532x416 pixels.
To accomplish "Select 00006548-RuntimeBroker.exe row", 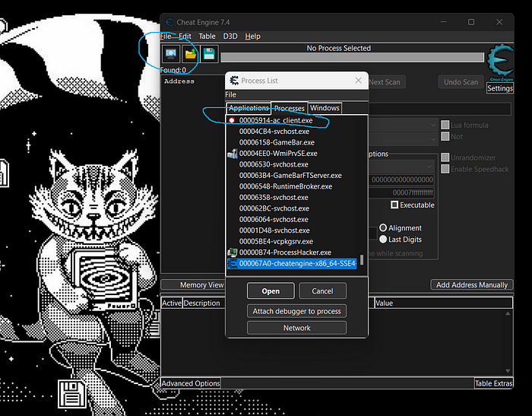I will [x=293, y=186].
